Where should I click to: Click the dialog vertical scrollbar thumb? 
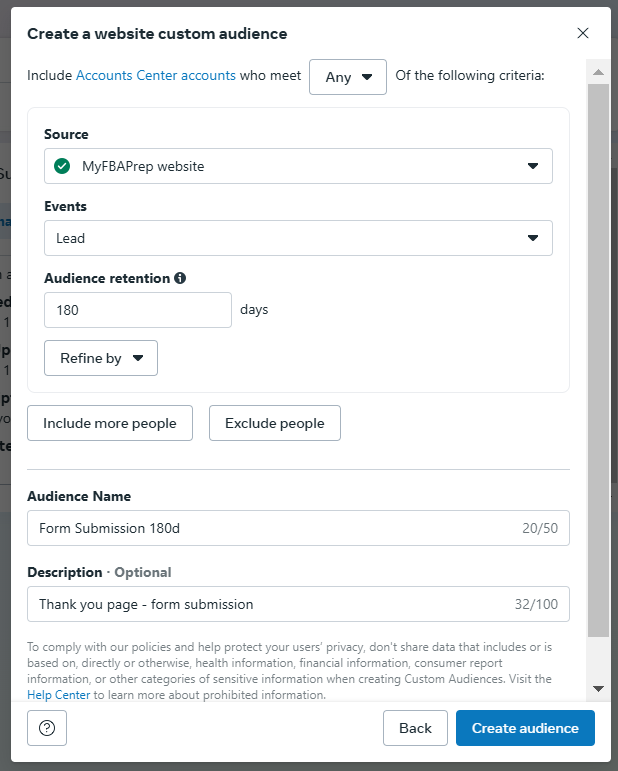point(598,360)
